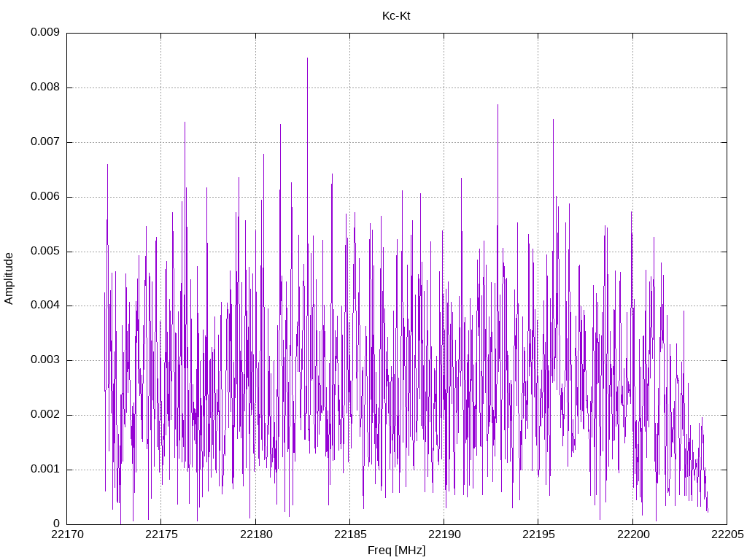Select y-axis tick value 0.001

point(45,470)
